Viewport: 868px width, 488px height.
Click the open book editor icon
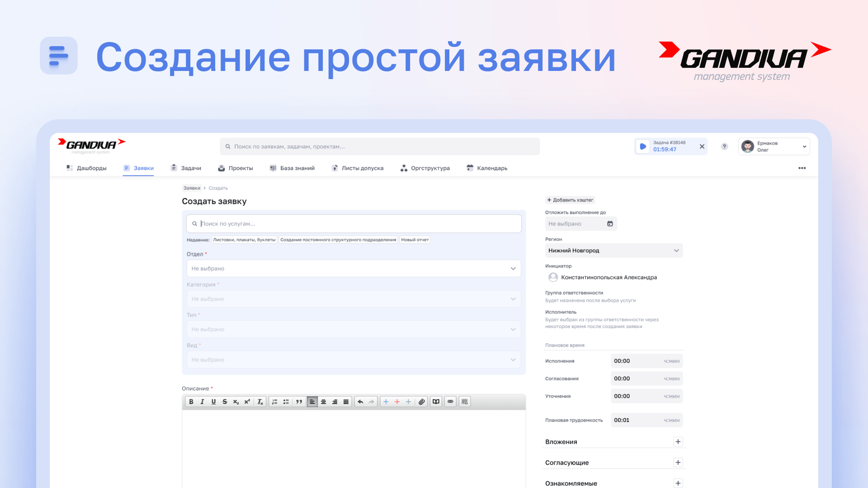coord(436,402)
